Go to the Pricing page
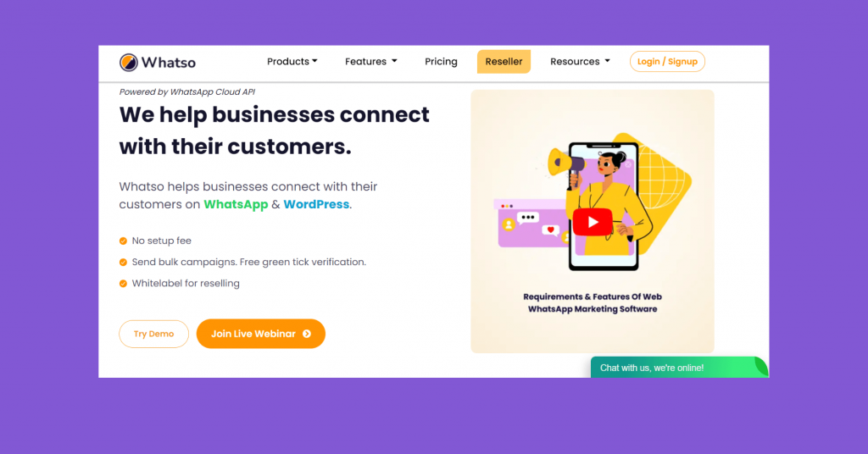The width and height of the screenshot is (868, 454). click(x=441, y=61)
